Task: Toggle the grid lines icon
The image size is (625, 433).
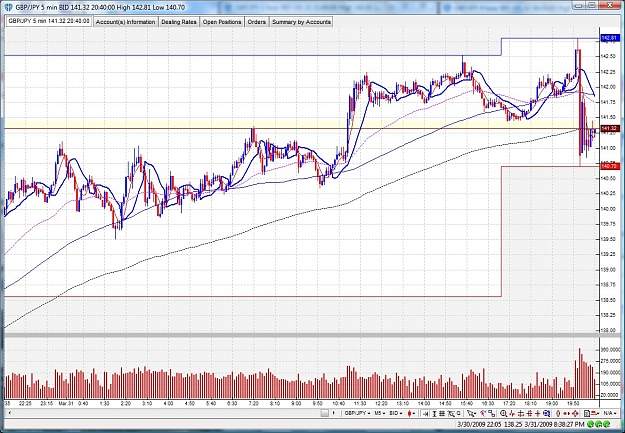Action: point(442,413)
